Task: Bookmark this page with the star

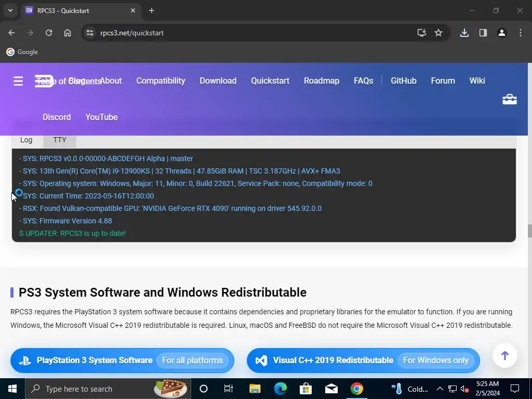Action: [438, 33]
